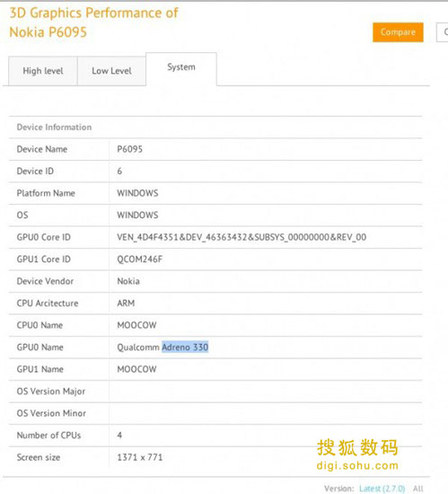Select the MOOCOW value in GPU1 Name row
The height and width of the screenshot is (494, 448).
136,369
